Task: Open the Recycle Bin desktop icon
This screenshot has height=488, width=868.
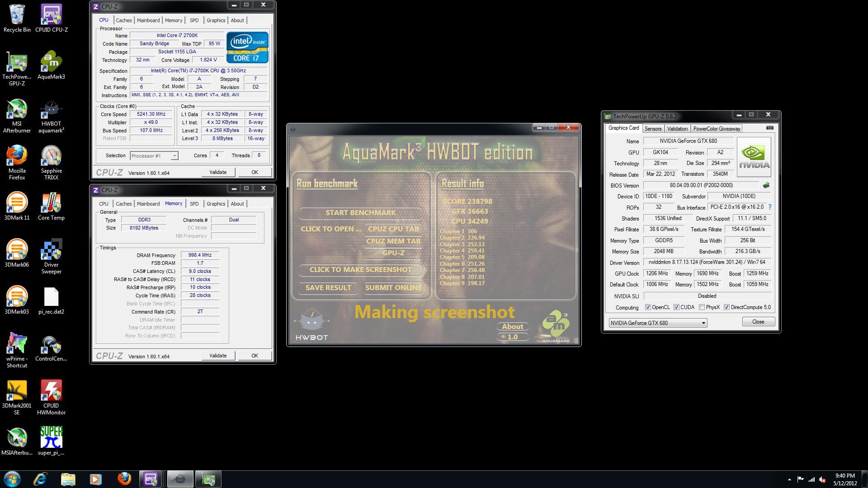Action: click(17, 19)
